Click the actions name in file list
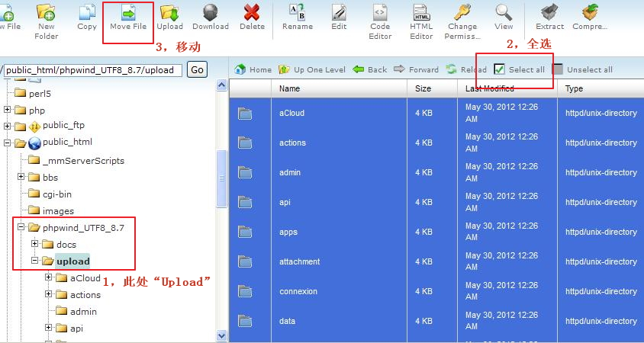Screen dimensions: 644x343 292,143
